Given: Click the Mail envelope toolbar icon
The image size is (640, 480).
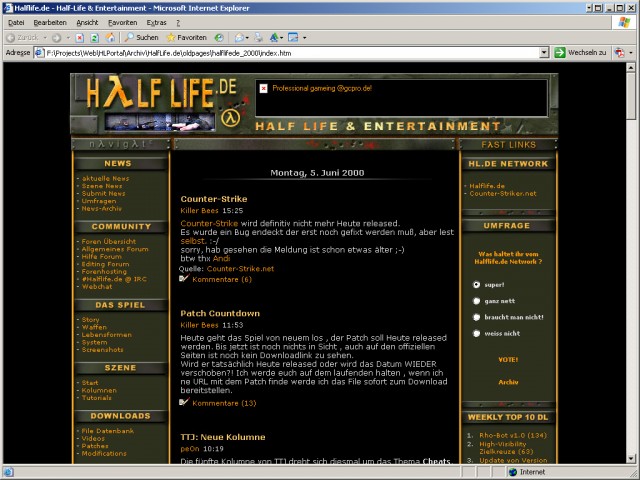Looking at the screenshot, I should pyautogui.click(x=239, y=38).
